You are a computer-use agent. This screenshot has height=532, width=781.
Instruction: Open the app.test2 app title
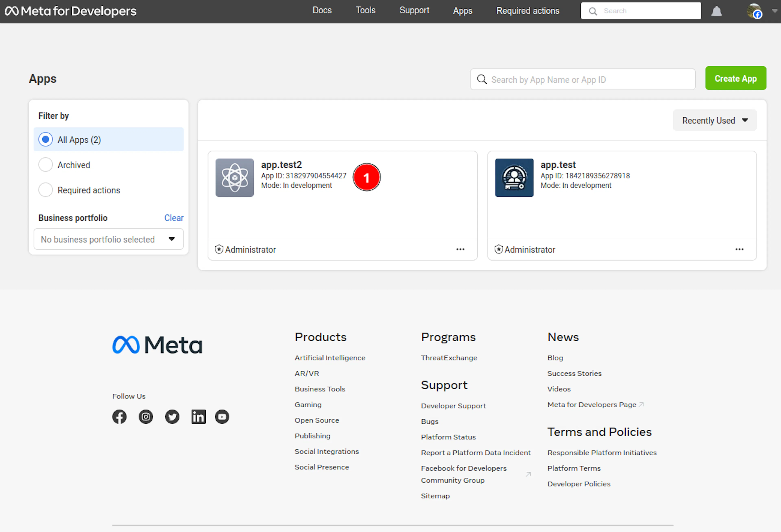281,165
